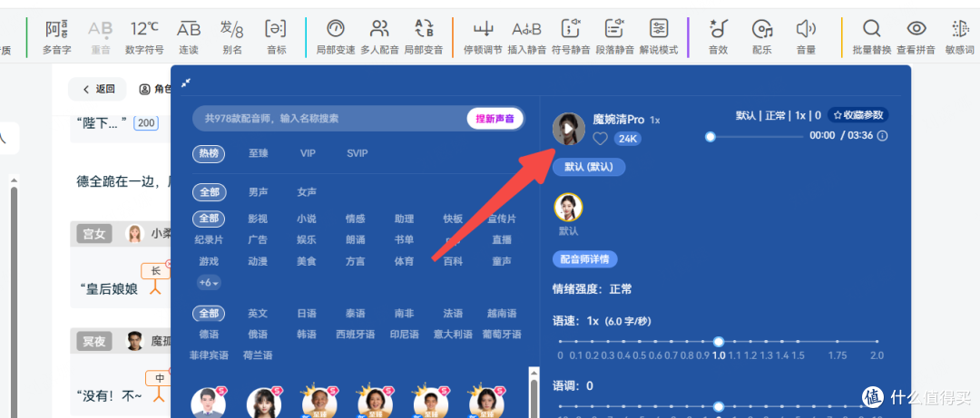
Task: Click the 返回 back button
Action: [x=99, y=90]
